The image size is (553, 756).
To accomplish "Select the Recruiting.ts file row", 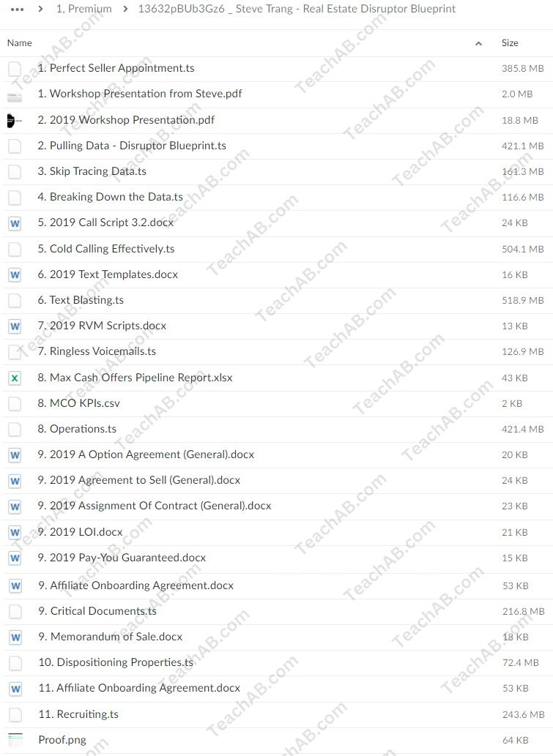I will pyautogui.click(x=78, y=714).
